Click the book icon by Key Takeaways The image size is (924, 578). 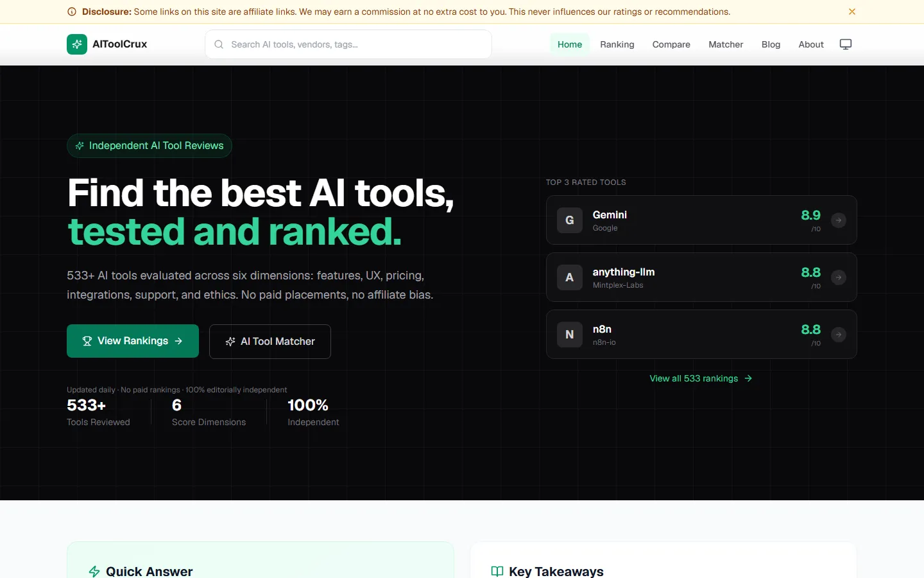pyautogui.click(x=497, y=572)
